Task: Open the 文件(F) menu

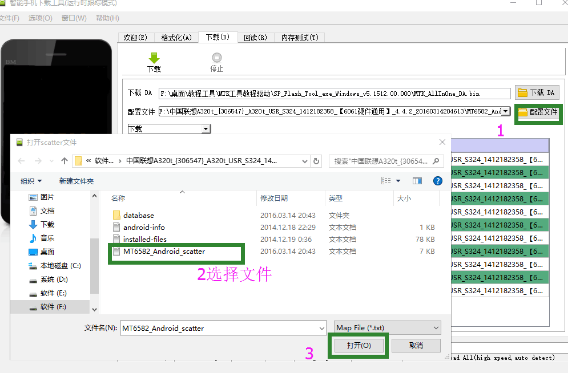Action: click(x=9, y=18)
